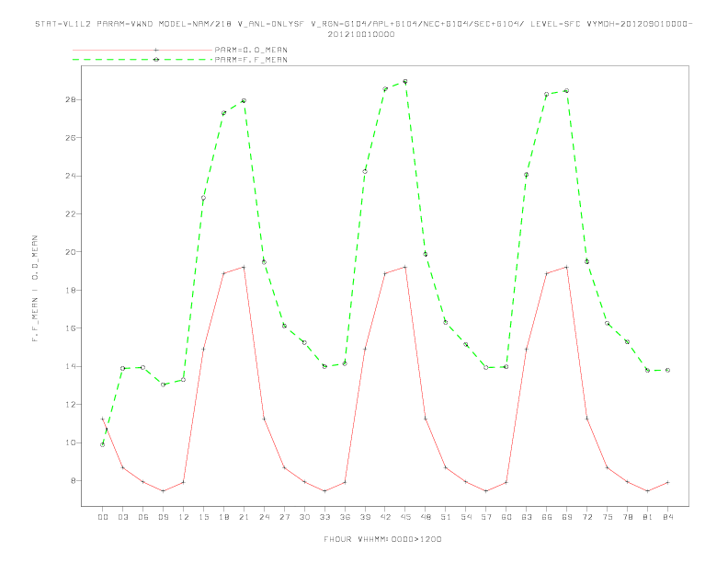Click the y-axis tick label 10
728x563 pixels.
click(71, 442)
